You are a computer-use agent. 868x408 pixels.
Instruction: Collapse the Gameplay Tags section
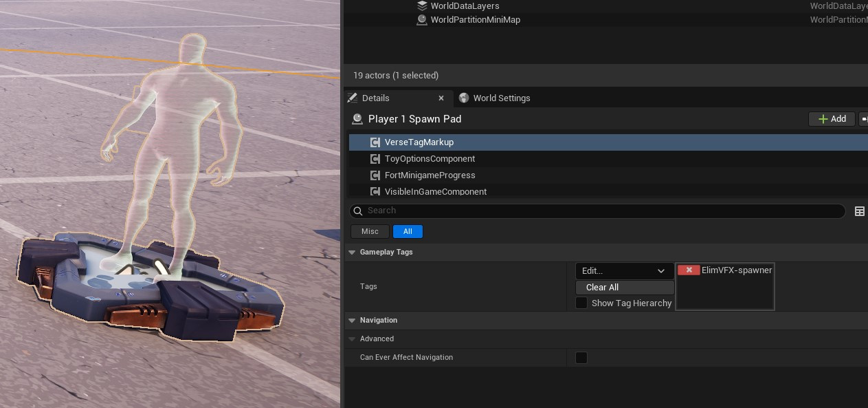(x=352, y=253)
